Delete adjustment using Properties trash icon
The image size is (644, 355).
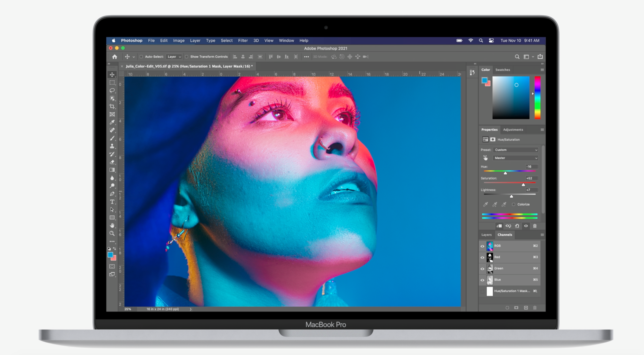534,226
